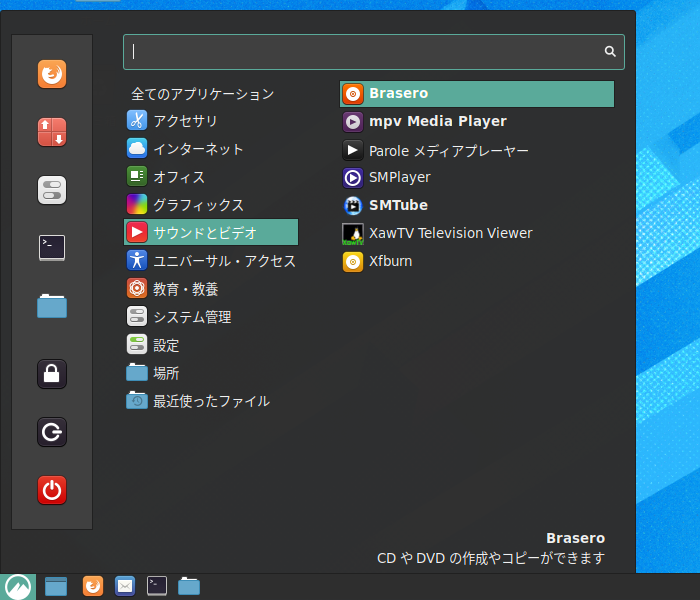The width and height of the screenshot is (700, 600).
Task: Shut down with the red power icon
Action: tap(52, 490)
